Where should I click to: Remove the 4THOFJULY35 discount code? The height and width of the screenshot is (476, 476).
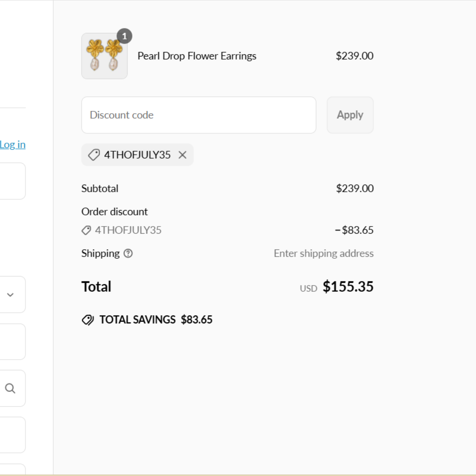pyautogui.click(x=183, y=155)
